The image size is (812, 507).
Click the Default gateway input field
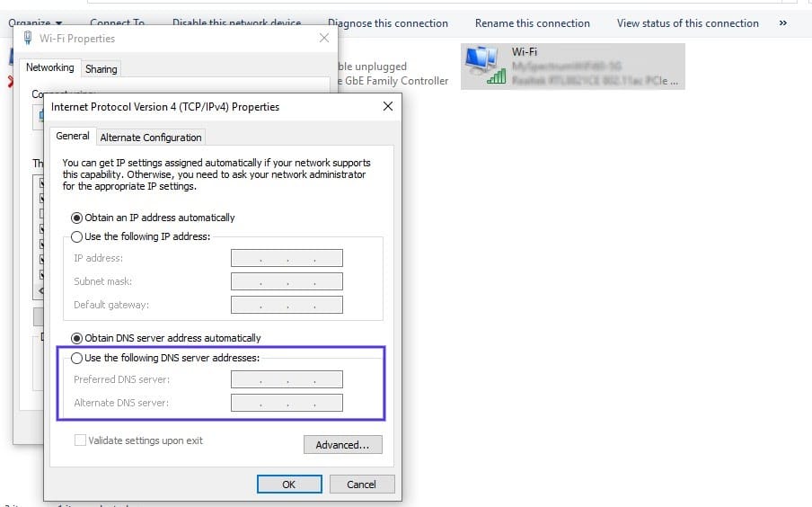coord(287,305)
